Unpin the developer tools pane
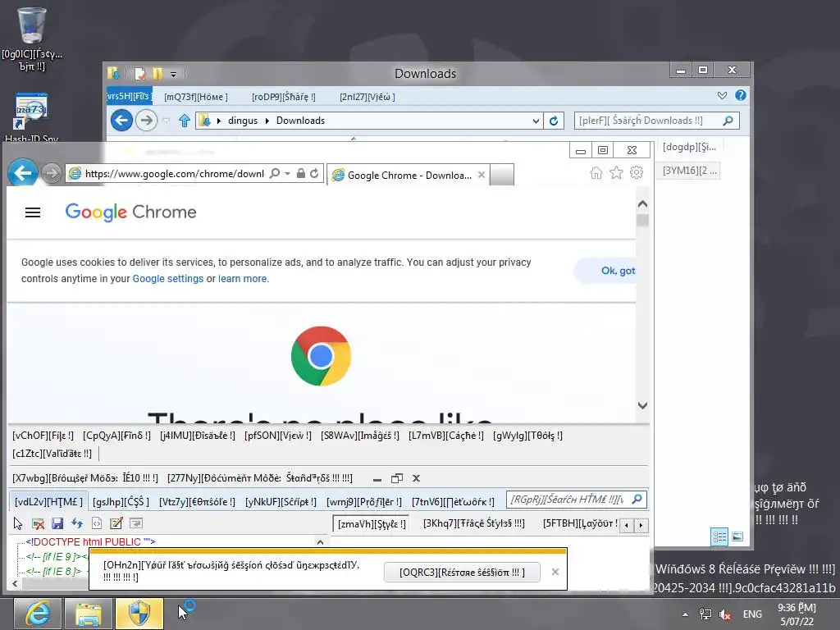The width and height of the screenshot is (840, 630). pyautogui.click(x=397, y=478)
